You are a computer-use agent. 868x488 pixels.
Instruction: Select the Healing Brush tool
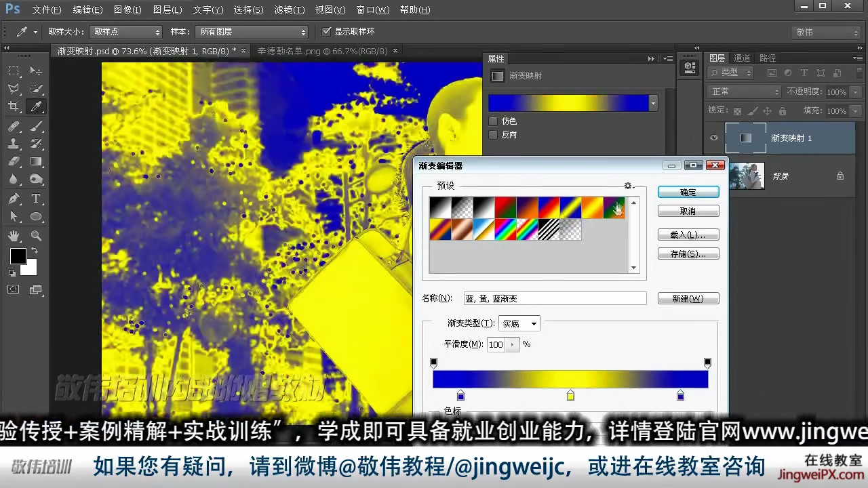coord(14,126)
